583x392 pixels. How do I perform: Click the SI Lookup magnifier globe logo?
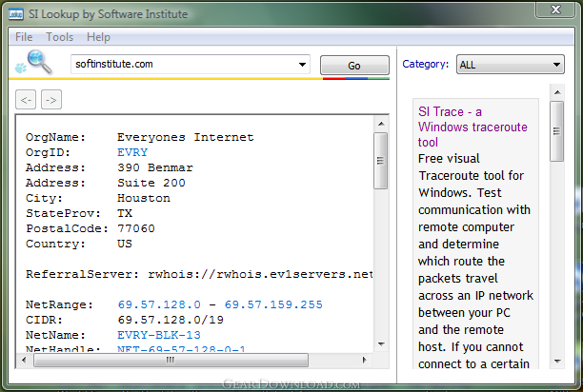pos(34,63)
